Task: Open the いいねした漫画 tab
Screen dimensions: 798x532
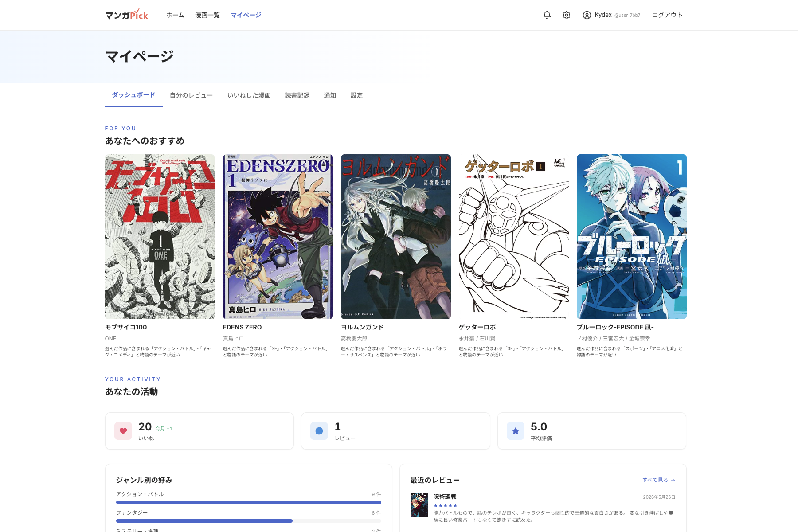Action: pyautogui.click(x=249, y=95)
